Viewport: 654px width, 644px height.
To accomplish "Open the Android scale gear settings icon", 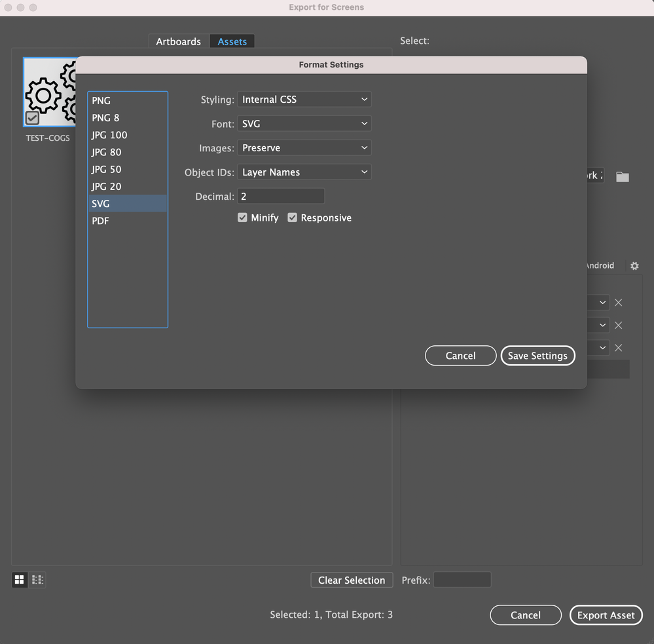I will coord(634,266).
